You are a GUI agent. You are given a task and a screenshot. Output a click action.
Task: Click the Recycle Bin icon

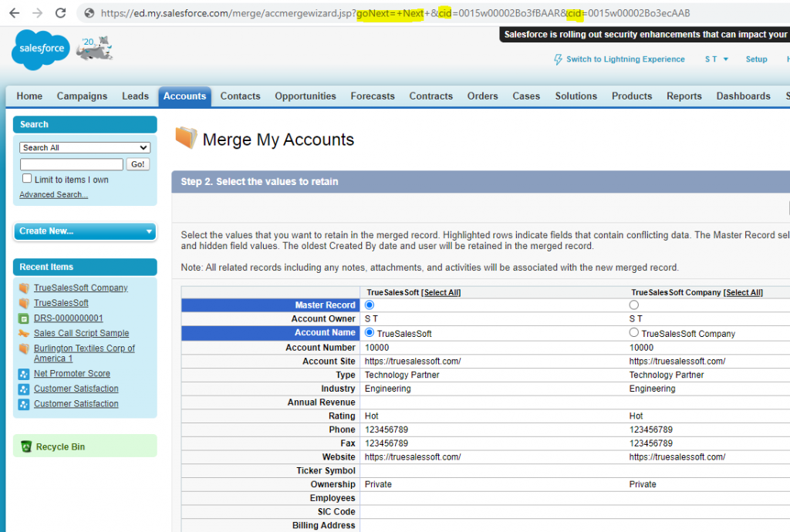click(26, 446)
